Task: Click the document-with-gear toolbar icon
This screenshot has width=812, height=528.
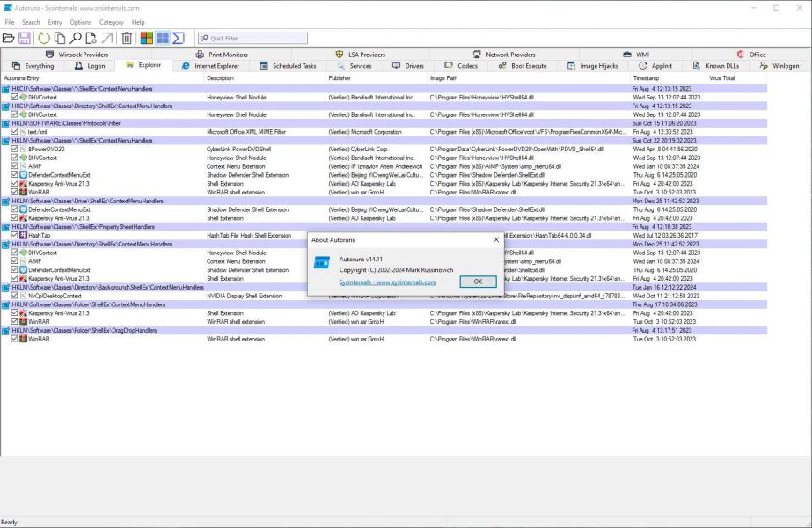Action: 91,38
